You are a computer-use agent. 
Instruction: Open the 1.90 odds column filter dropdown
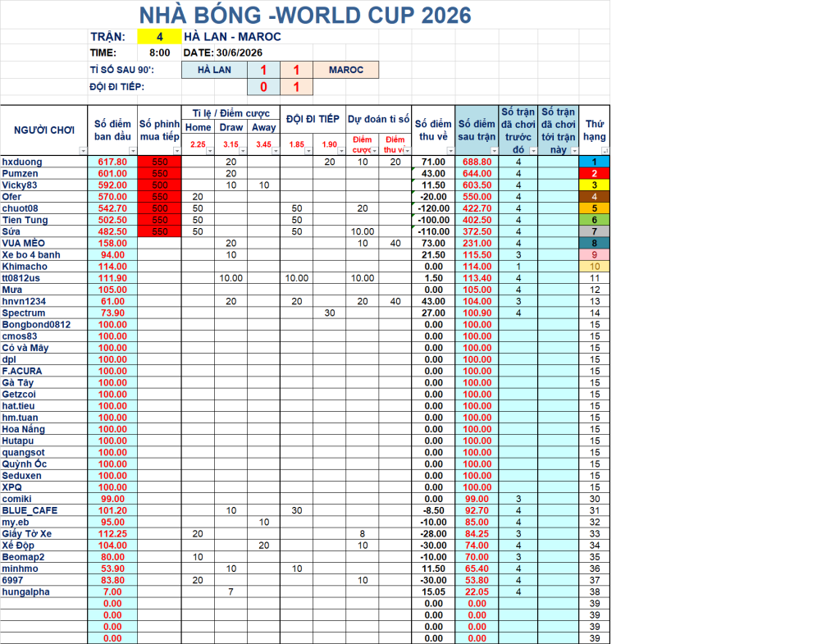click(x=341, y=151)
